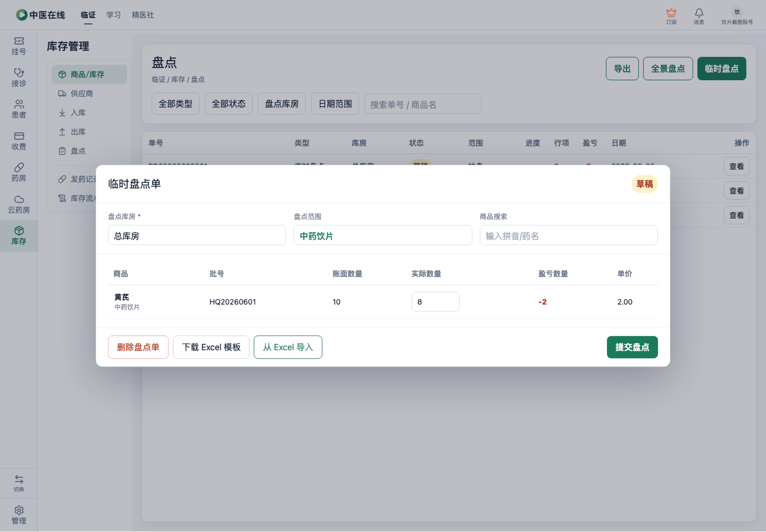766x532 pixels.
Task: Click the 全景盘点 button
Action: (x=668, y=69)
